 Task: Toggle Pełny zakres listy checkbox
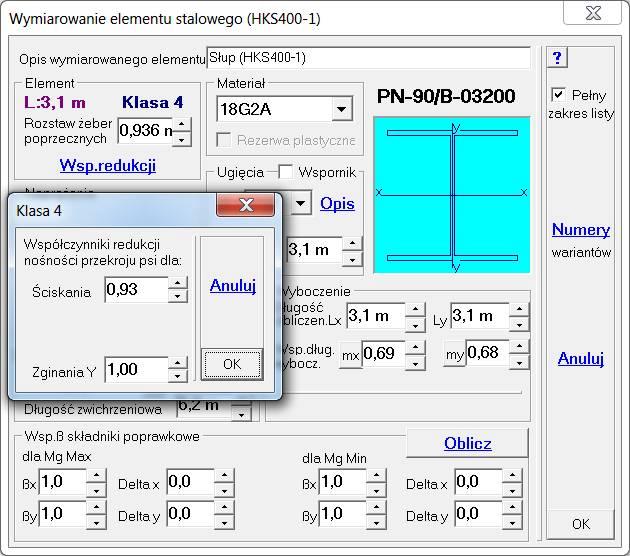[558, 95]
